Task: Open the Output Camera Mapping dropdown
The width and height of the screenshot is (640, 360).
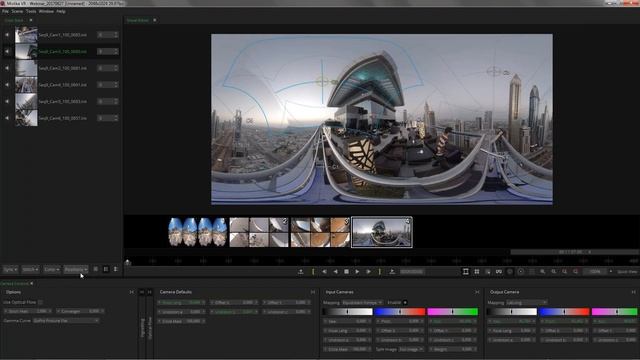Action: pyautogui.click(x=526, y=302)
